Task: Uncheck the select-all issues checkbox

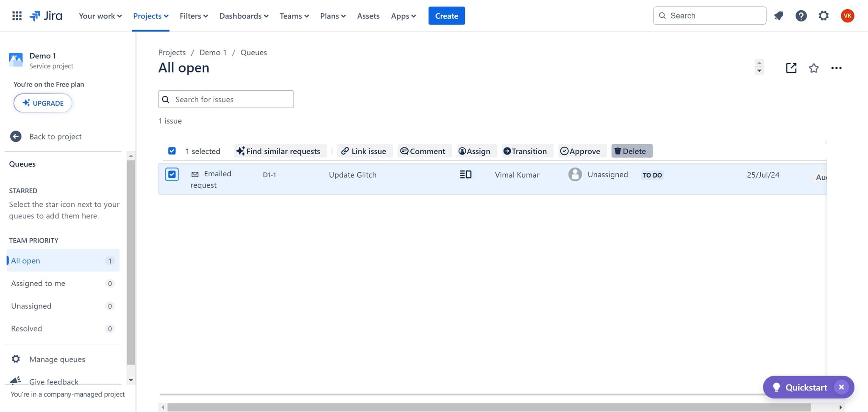Action: (172, 151)
